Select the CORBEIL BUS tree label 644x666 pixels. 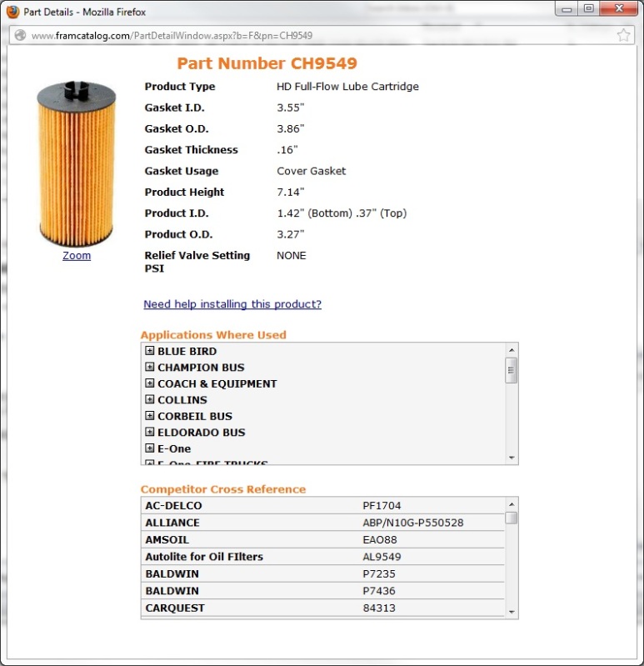click(195, 416)
